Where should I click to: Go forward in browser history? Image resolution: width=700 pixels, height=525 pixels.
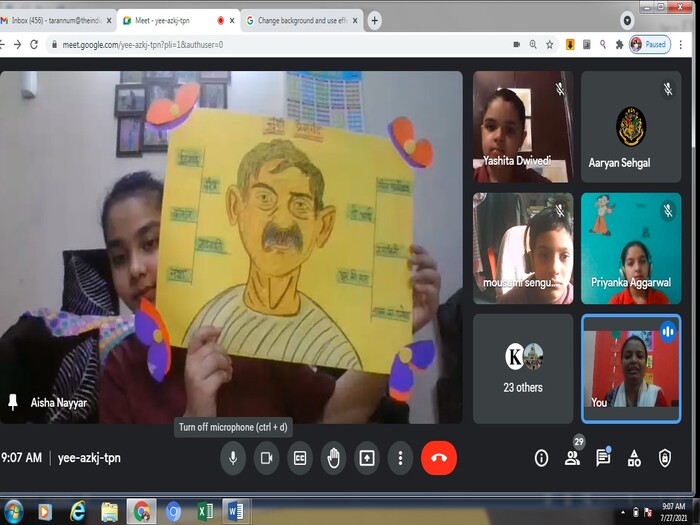[x=17, y=45]
